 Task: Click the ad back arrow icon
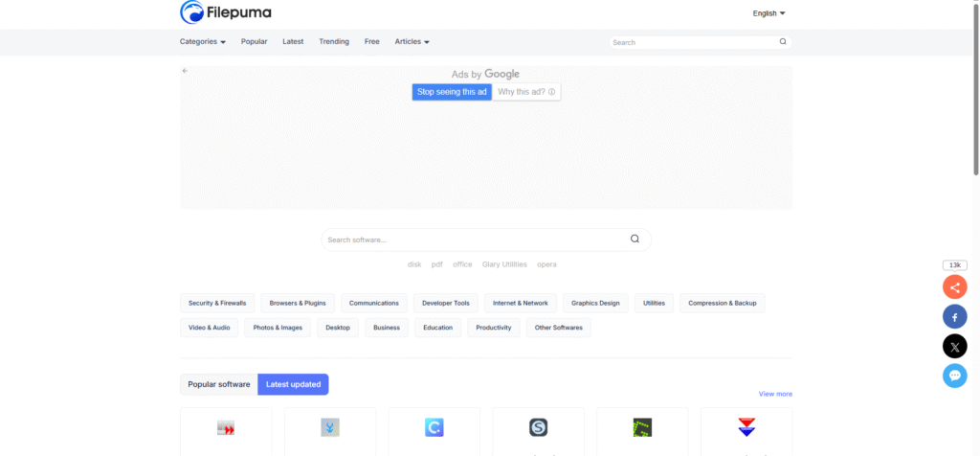point(185,71)
